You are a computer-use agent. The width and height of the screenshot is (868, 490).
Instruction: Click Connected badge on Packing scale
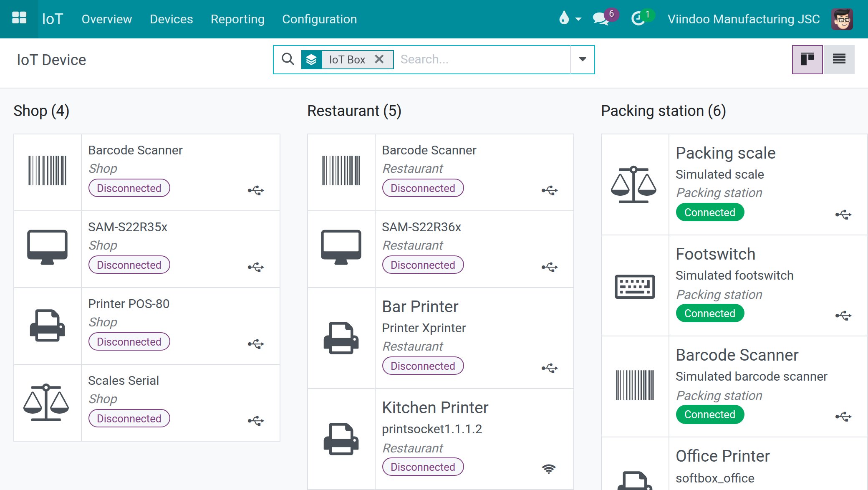[710, 212]
